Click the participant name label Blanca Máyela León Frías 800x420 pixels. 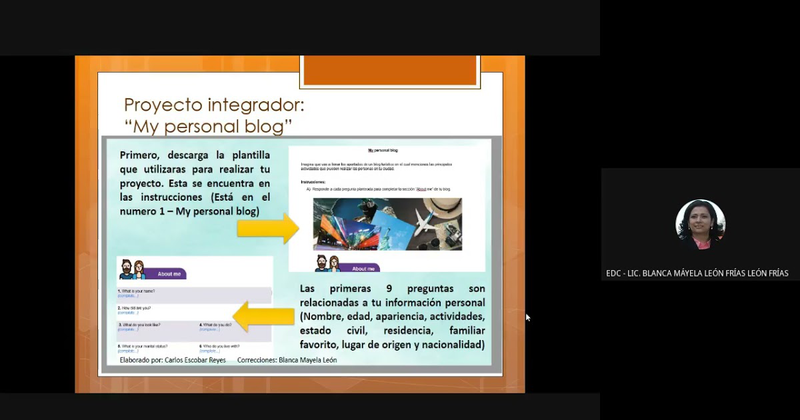click(x=697, y=274)
